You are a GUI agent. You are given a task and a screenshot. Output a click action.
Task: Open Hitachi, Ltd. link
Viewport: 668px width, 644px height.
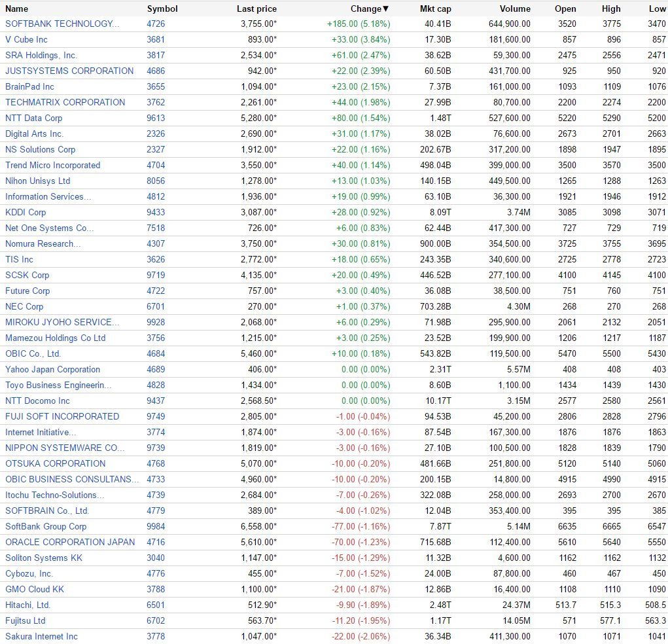point(28,605)
